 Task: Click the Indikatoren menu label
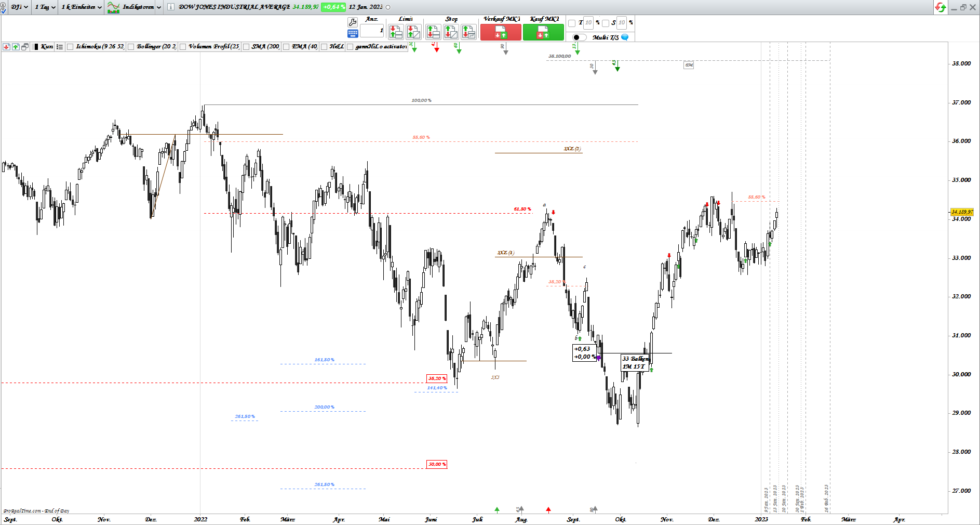[x=138, y=7]
